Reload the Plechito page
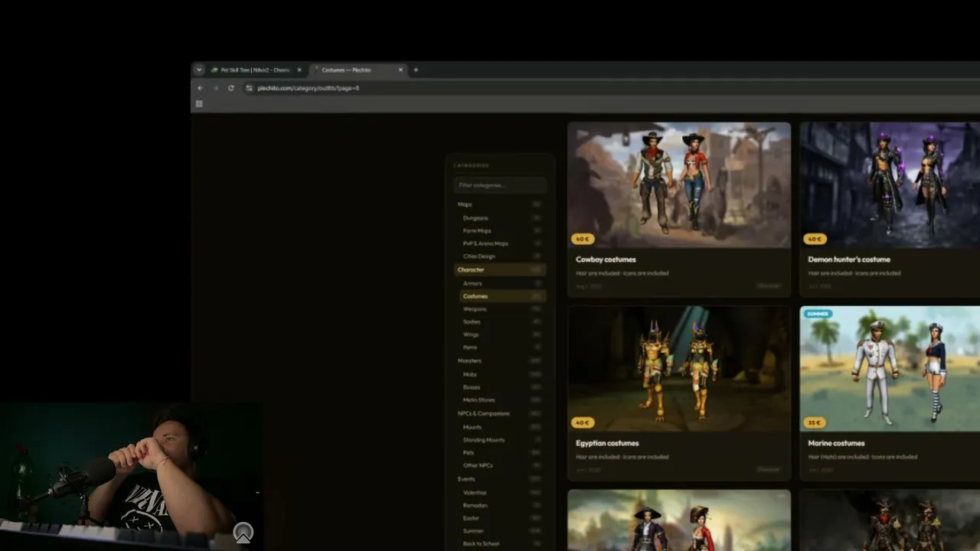 [x=231, y=88]
